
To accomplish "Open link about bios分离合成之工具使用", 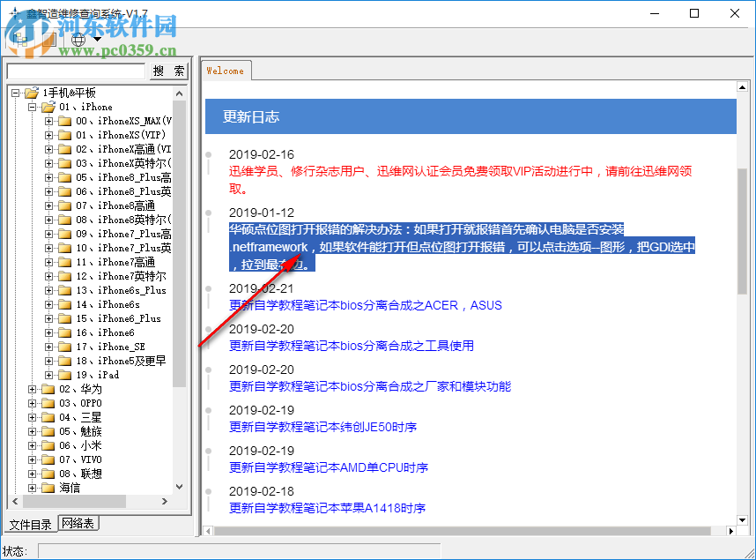I will coord(352,346).
